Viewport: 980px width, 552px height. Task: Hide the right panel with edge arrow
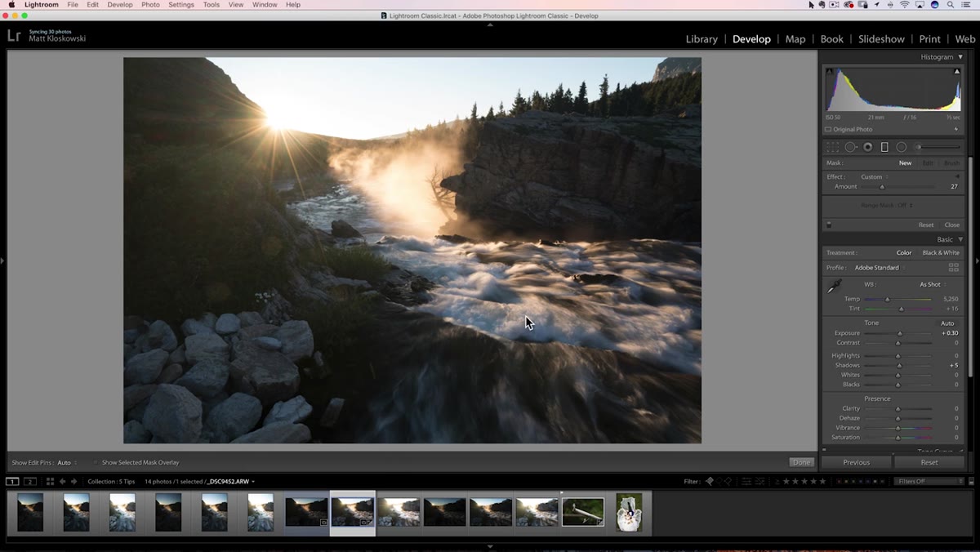click(x=977, y=260)
